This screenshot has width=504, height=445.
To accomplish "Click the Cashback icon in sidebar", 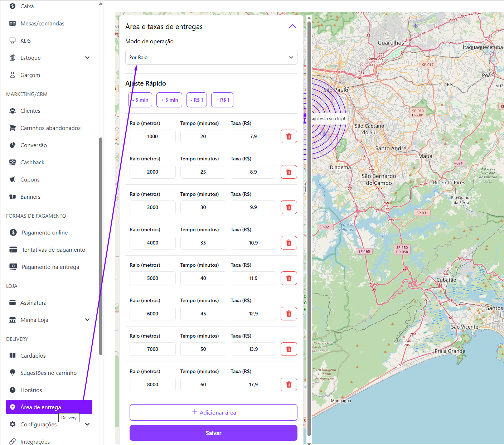I will pyautogui.click(x=13, y=162).
